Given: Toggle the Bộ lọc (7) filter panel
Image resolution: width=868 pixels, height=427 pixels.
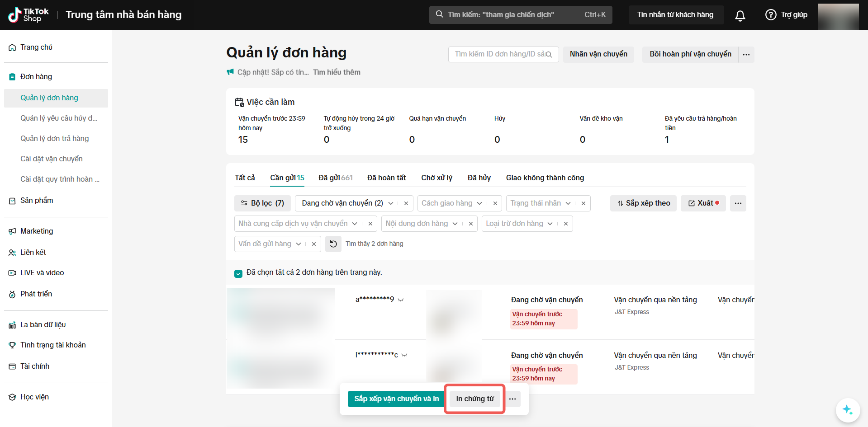Looking at the screenshot, I should click(x=262, y=203).
